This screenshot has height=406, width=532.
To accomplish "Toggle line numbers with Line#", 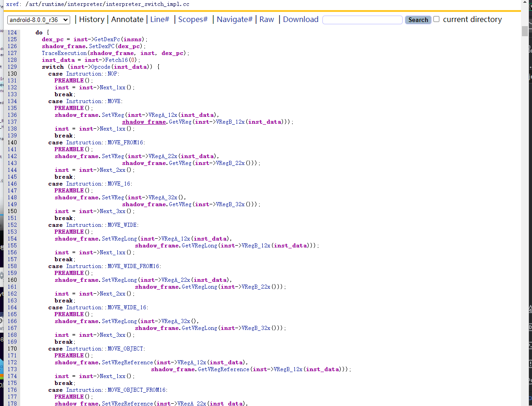I will coord(160,19).
